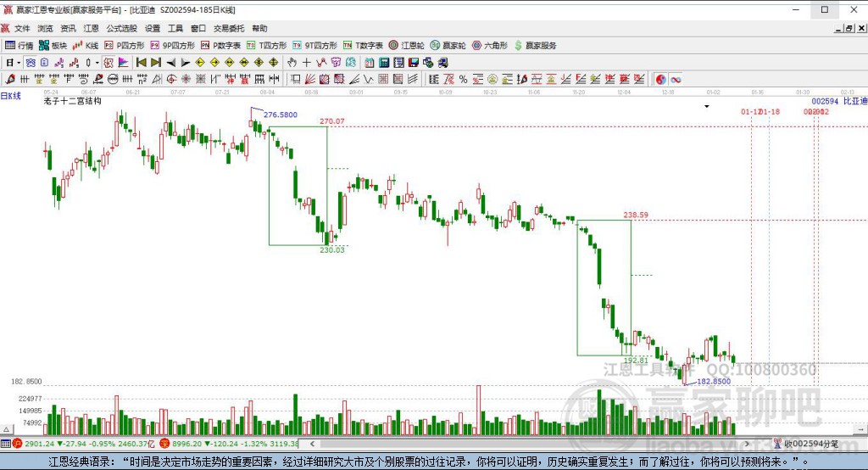
Task: Click the save floppy disk icon
Action: click(x=414, y=63)
